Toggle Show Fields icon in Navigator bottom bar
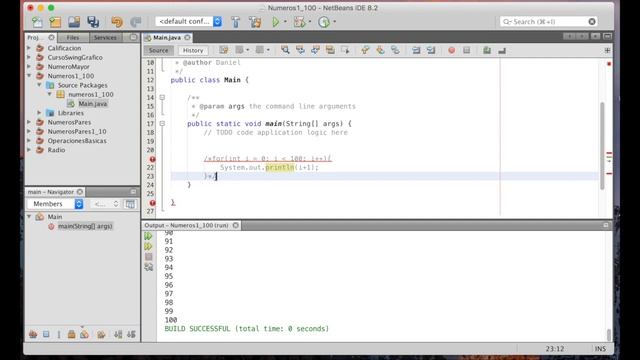This screenshot has height=360, width=640. pos(46,334)
